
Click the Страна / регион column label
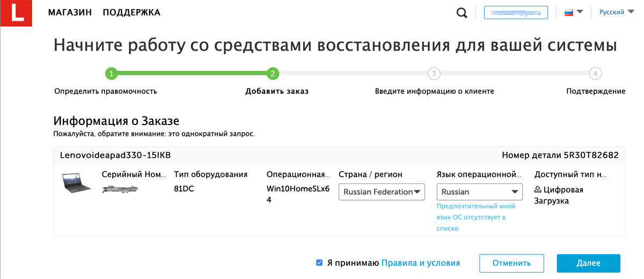tap(370, 174)
